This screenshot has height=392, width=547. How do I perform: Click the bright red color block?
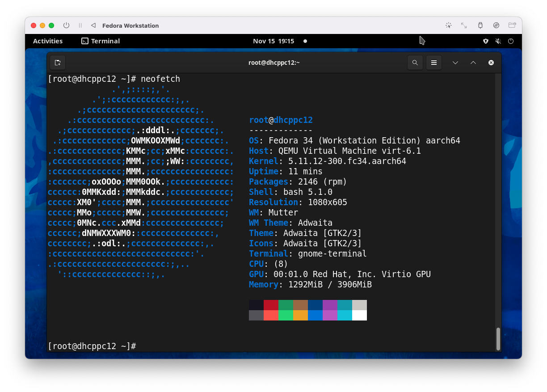[271, 315]
